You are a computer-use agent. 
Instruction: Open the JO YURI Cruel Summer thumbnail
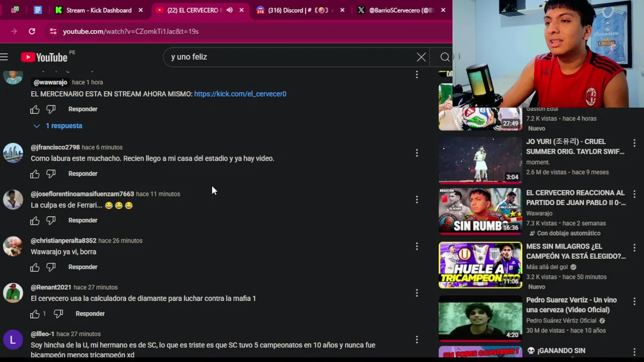(x=480, y=160)
